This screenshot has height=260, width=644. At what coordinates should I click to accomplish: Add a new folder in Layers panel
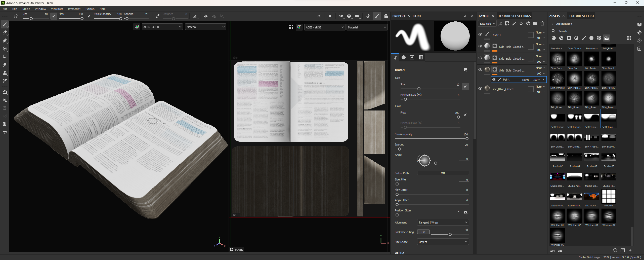[535, 24]
